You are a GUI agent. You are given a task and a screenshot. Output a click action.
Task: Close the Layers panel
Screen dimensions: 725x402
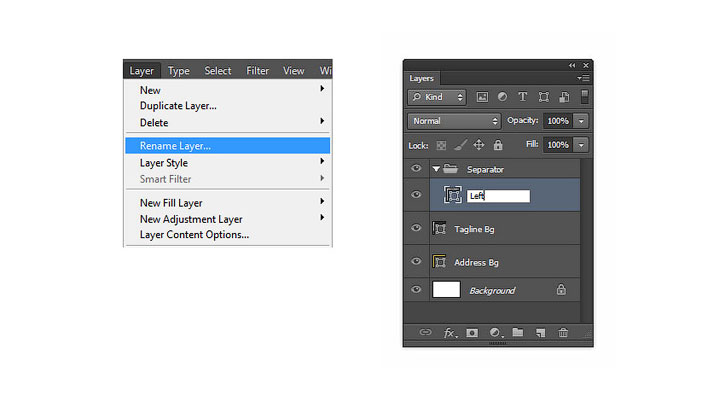tap(586, 65)
